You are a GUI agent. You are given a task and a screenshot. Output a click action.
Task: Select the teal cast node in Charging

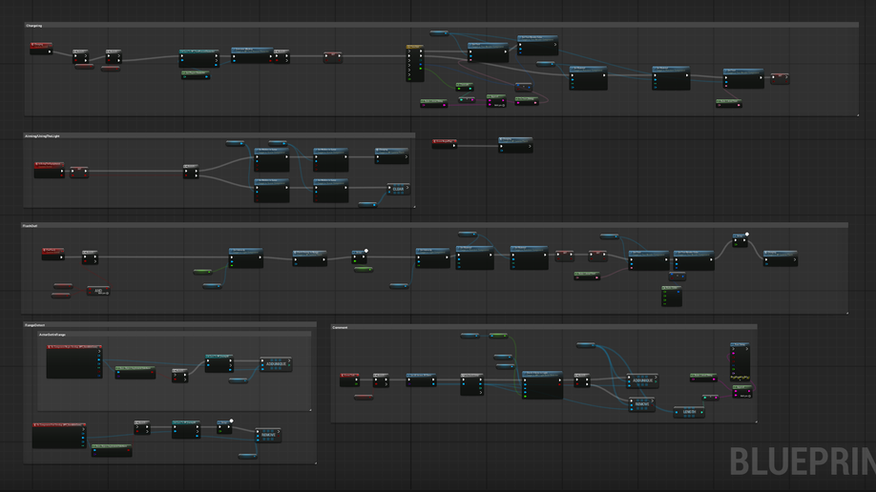point(199,58)
